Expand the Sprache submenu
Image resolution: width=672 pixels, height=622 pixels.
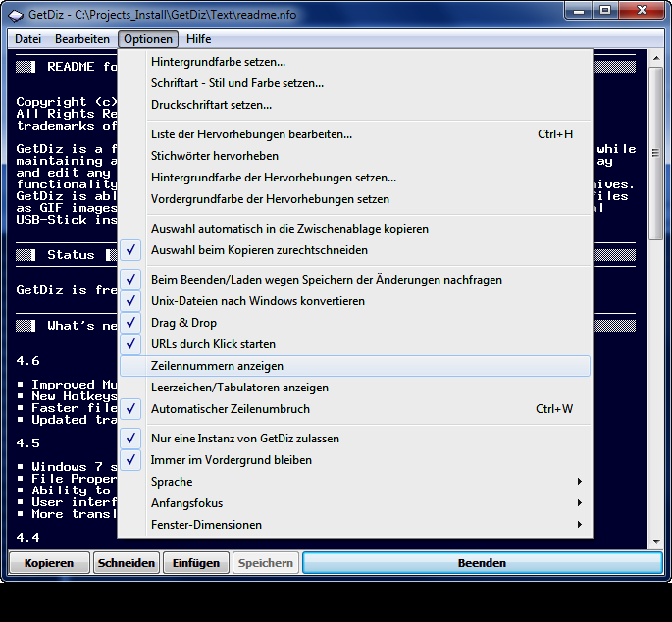click(x=355, y=482)
